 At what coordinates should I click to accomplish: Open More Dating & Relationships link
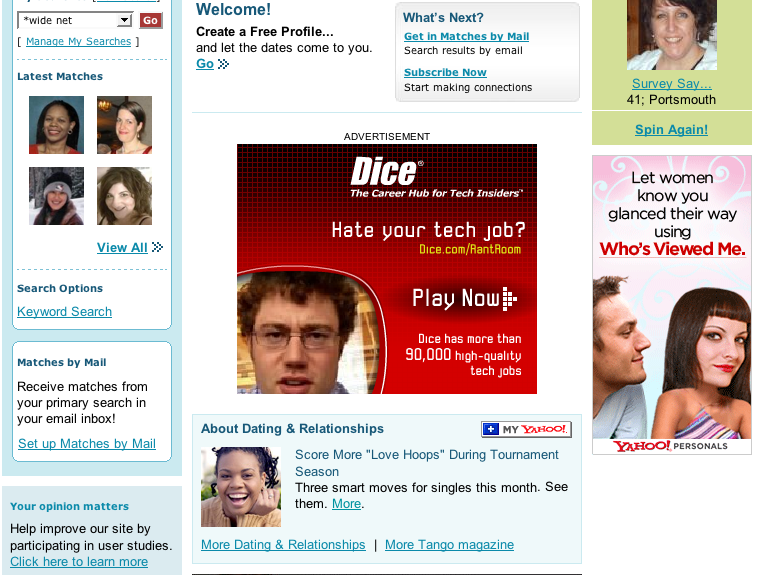[x=283, y=545]
